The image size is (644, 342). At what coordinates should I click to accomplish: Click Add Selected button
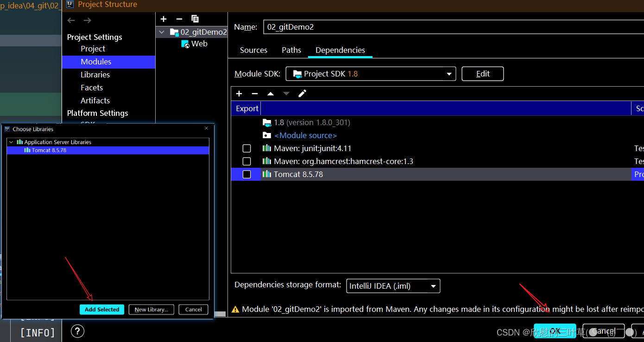102,310
